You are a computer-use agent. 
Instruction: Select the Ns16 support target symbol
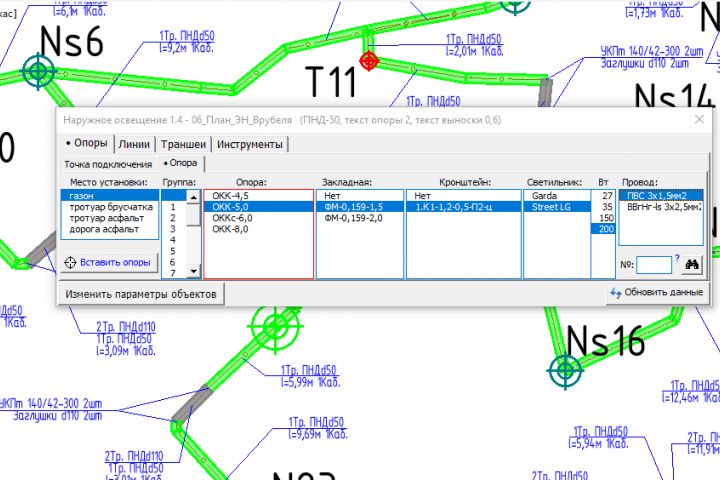click(x=565, y=370)
